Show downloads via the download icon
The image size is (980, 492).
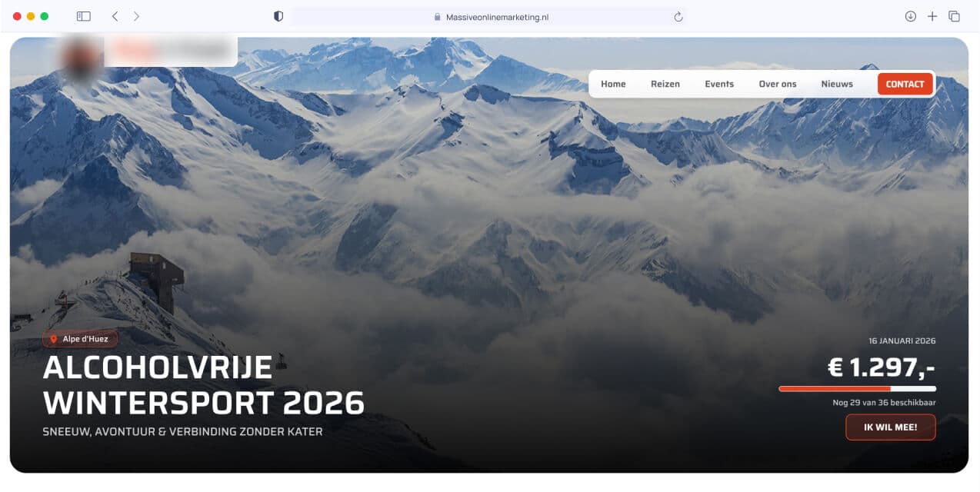pos(910,16)
